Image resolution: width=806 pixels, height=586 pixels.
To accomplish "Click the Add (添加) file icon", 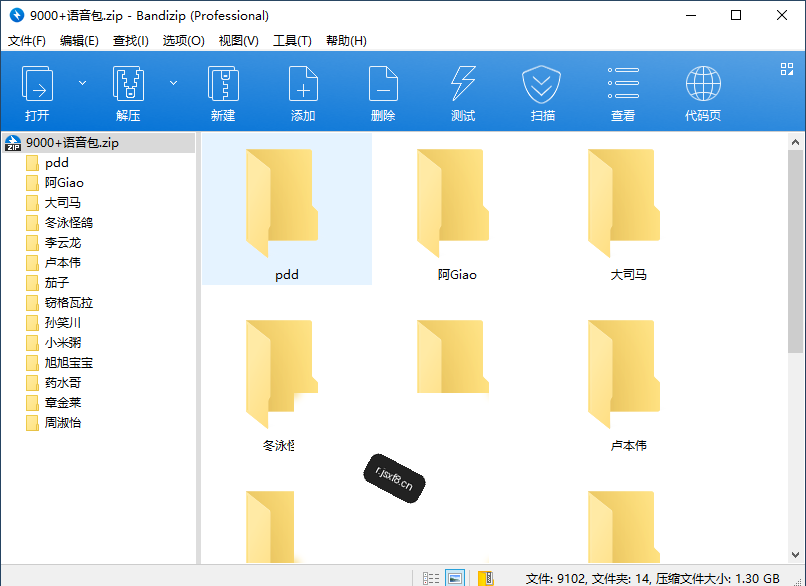I will point(303,84).
